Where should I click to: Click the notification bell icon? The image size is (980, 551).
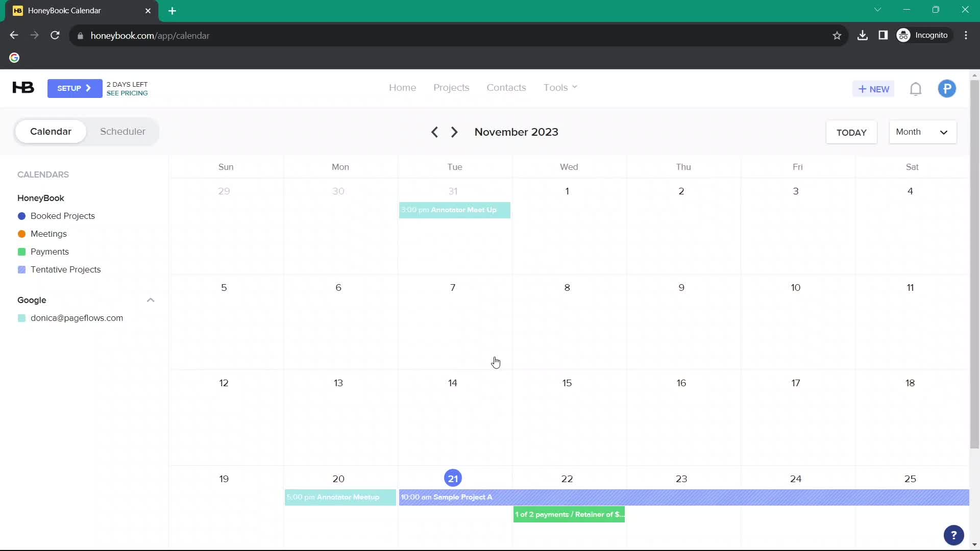[917, 88]
